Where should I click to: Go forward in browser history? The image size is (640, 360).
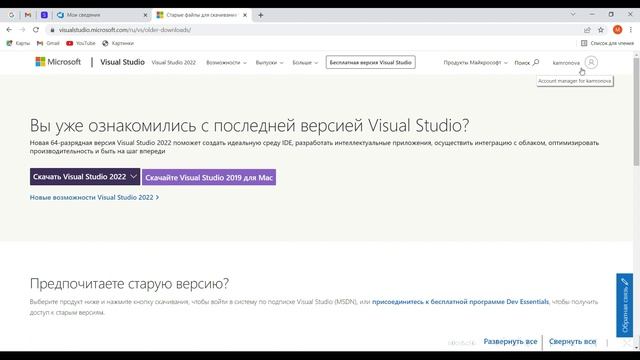22,30
